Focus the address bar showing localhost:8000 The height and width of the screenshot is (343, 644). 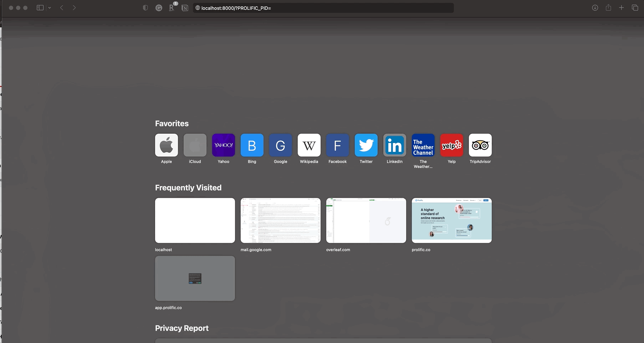pyautogui.click(x=323, y=8)
